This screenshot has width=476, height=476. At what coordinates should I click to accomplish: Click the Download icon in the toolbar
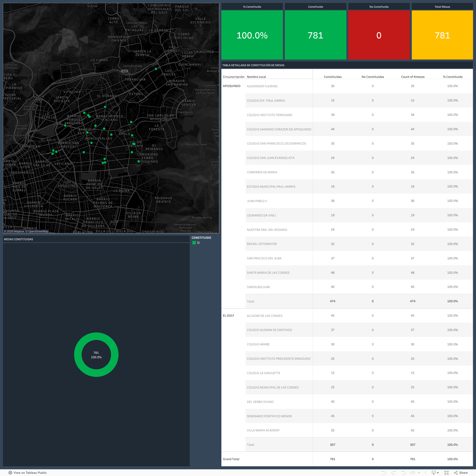click(434, 473)
